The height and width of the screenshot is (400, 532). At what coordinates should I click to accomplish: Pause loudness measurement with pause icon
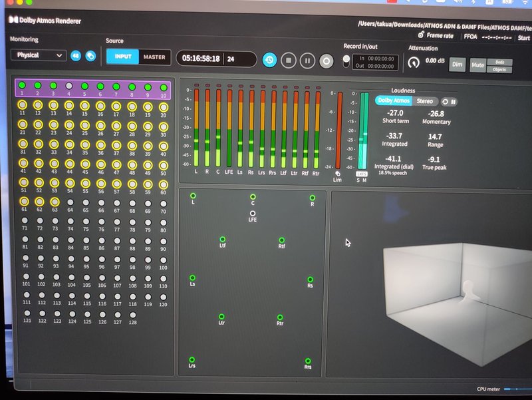click(454, 101)
